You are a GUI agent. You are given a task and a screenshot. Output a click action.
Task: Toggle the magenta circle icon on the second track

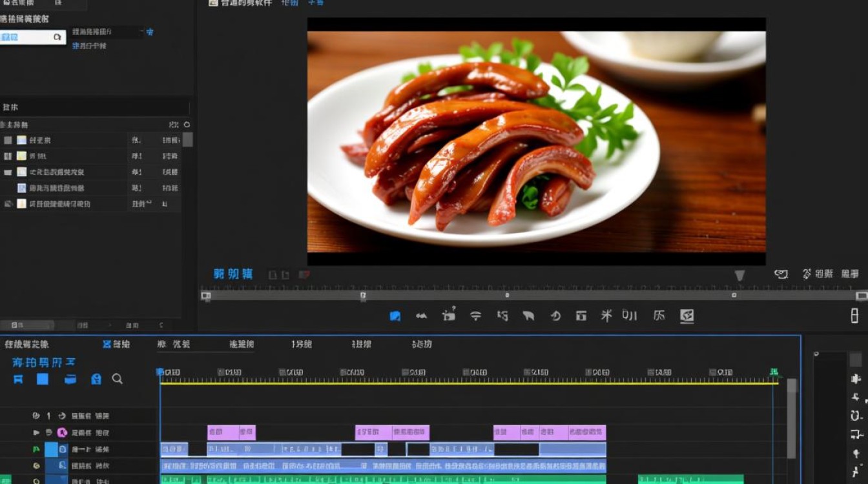(x=62, y=433)
